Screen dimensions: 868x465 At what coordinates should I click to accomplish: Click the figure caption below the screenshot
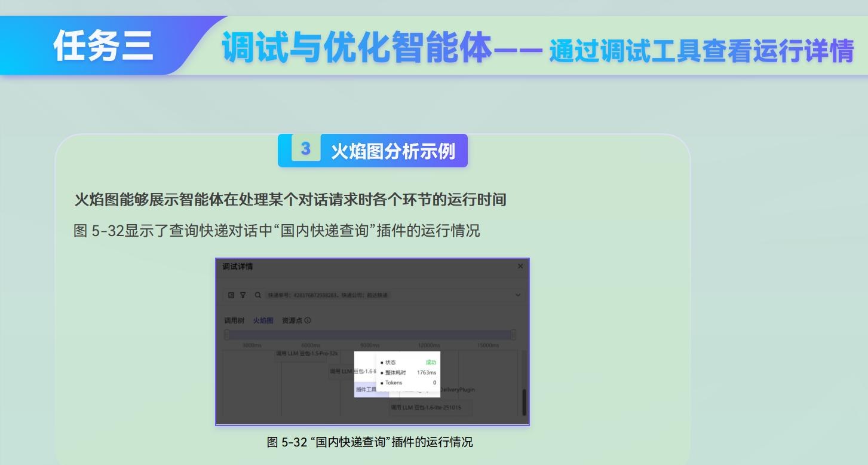370,442
